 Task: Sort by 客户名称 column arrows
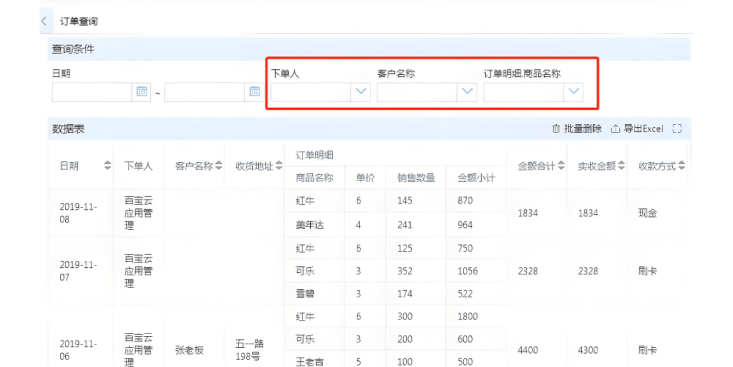point(218,166)
